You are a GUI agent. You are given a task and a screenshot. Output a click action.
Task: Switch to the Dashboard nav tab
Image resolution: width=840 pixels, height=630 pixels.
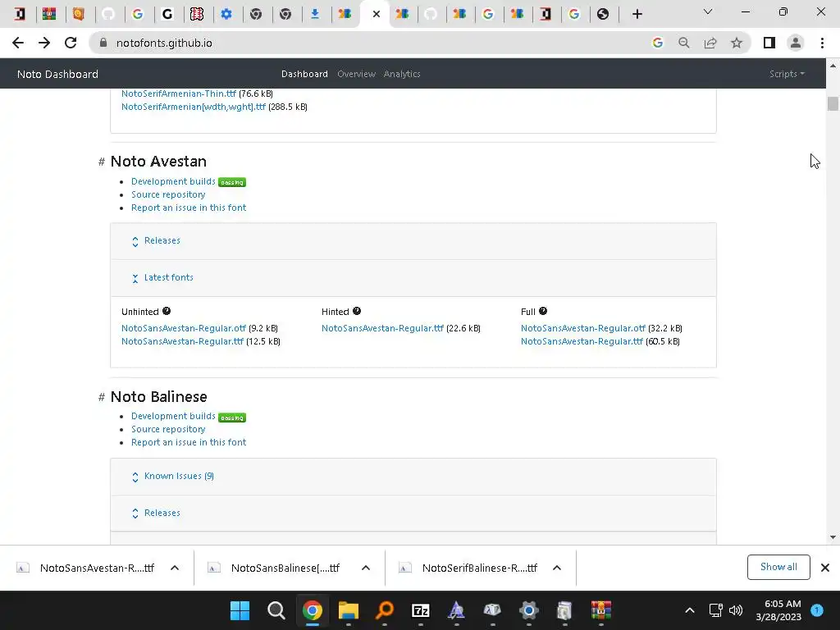(x=304, y=74)
